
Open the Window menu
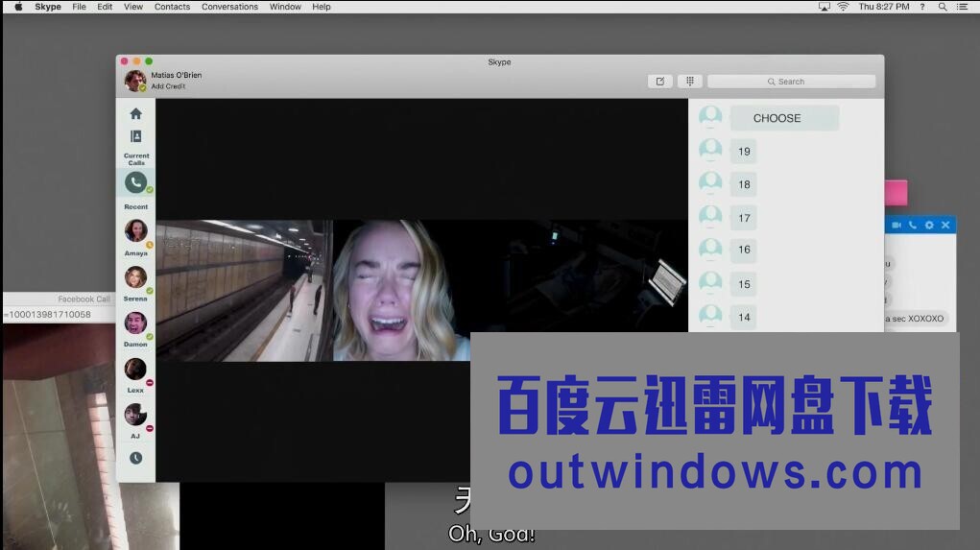coord(285,7)
